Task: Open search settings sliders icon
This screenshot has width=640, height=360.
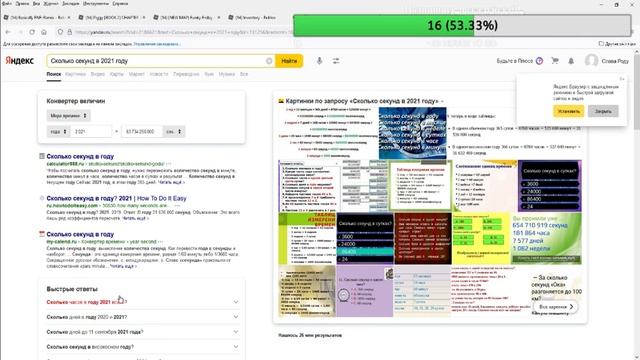Action: 336,61
